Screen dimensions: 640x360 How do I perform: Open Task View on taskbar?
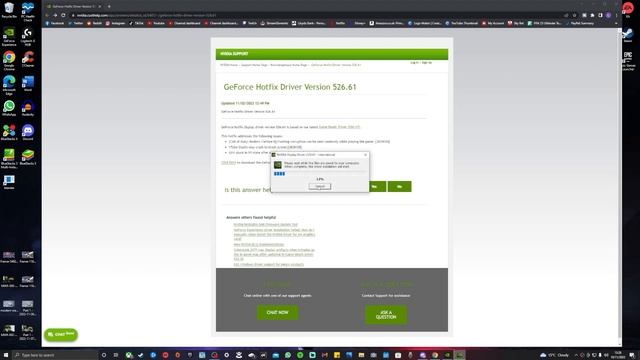point(116,355)
